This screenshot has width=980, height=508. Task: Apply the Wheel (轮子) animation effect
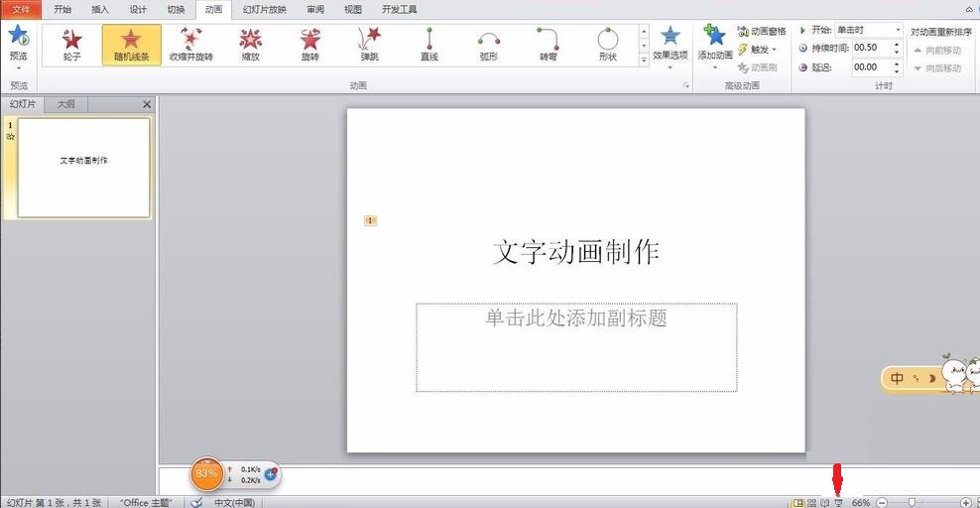point(71,45)
